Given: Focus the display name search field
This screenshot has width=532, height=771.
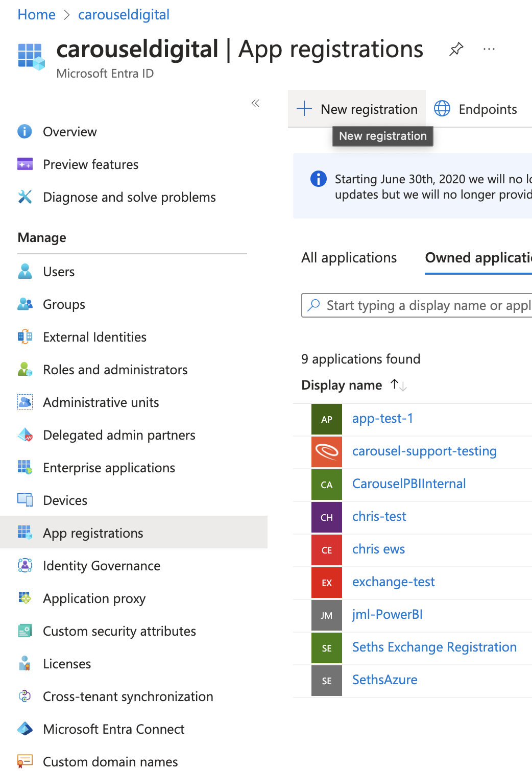Looking at the screenshot, I should pos(417,305).
